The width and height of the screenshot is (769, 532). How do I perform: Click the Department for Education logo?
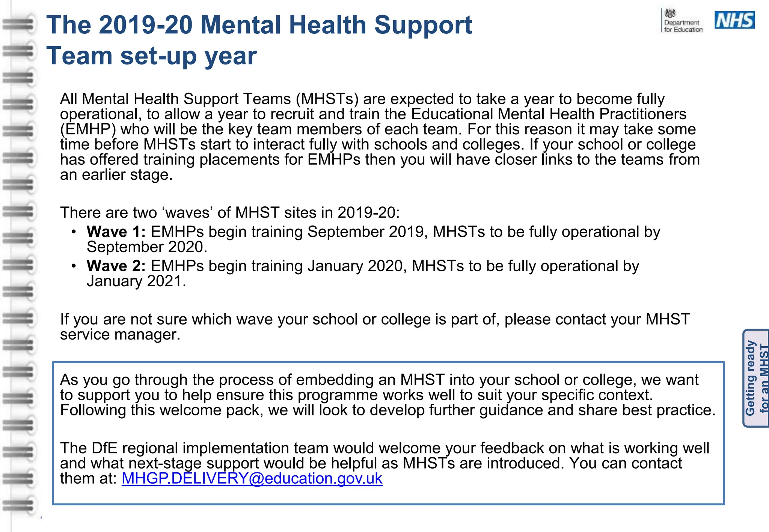682,21
